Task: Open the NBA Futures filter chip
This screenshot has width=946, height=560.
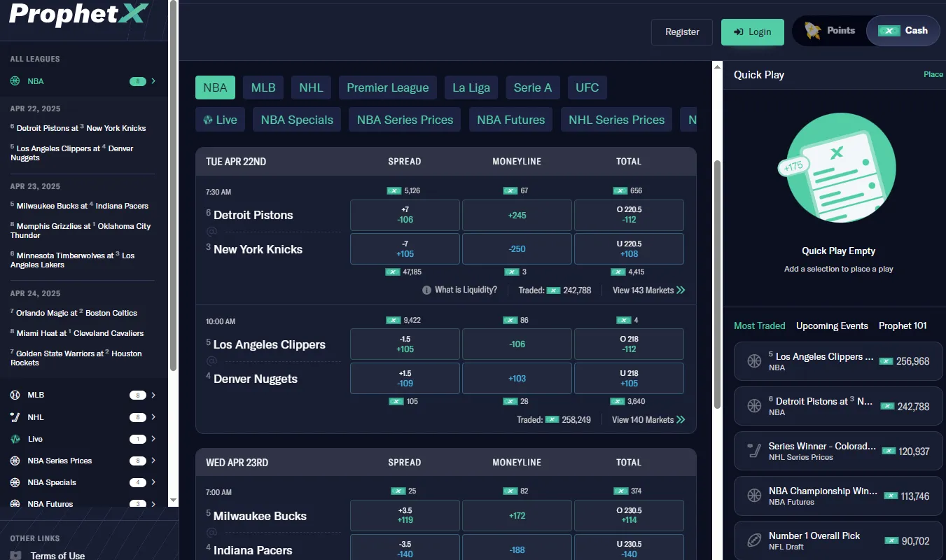Action: pyautogui.click(x=511, y=120)
